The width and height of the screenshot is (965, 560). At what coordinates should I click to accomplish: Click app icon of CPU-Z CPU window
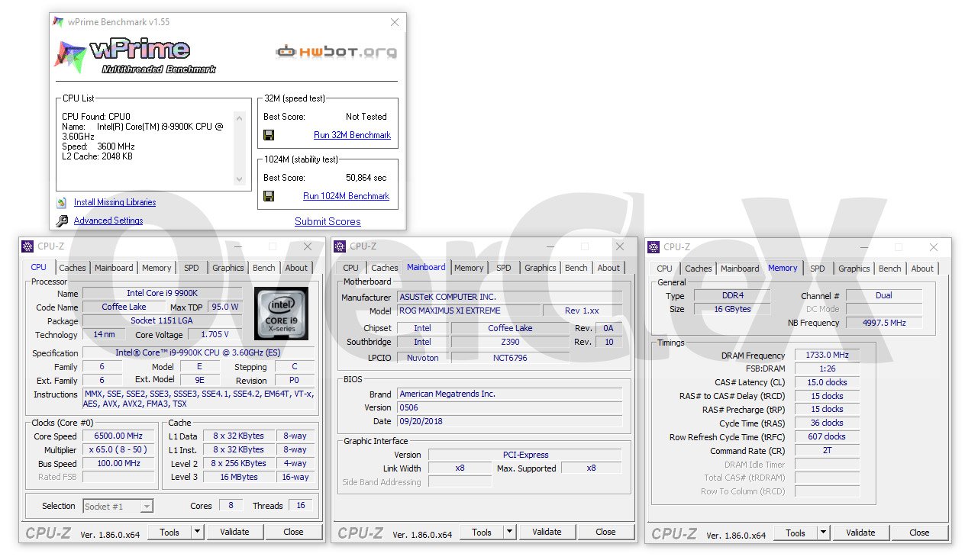[27, 246]
